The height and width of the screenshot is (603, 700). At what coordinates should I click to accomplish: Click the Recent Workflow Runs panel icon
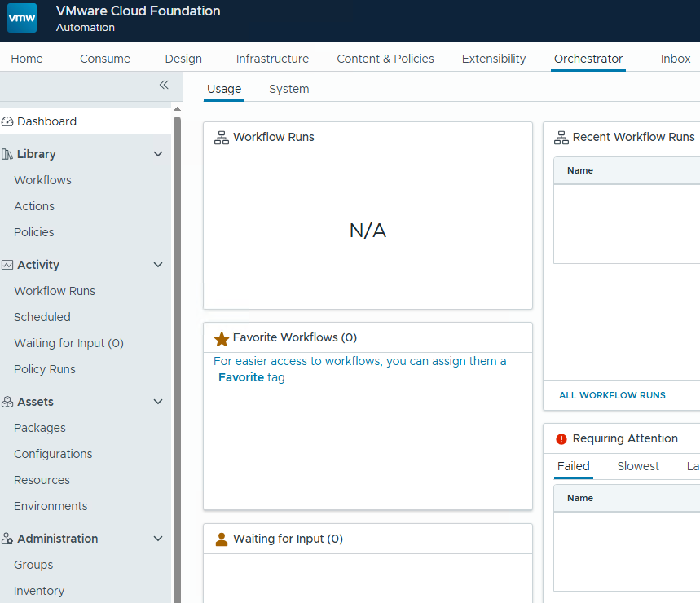[x=561, y=137]
